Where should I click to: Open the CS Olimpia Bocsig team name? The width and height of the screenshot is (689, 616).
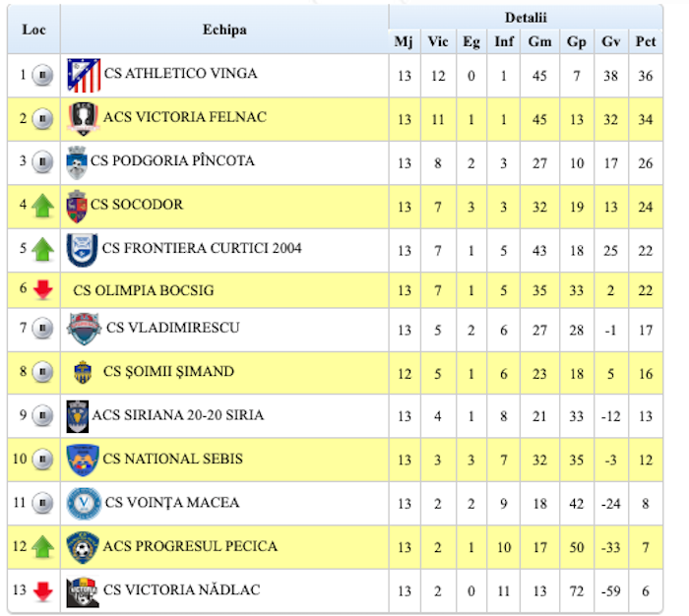point(144,291)
